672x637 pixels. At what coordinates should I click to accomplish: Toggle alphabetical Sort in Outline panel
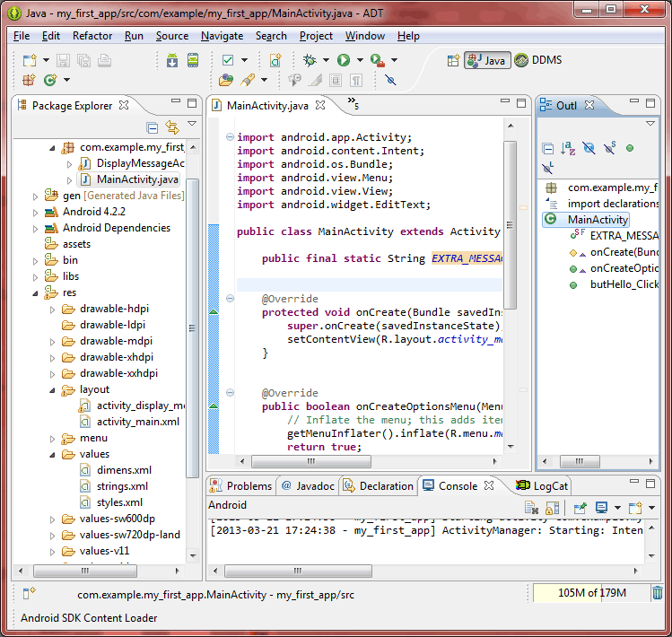point(568,148)
